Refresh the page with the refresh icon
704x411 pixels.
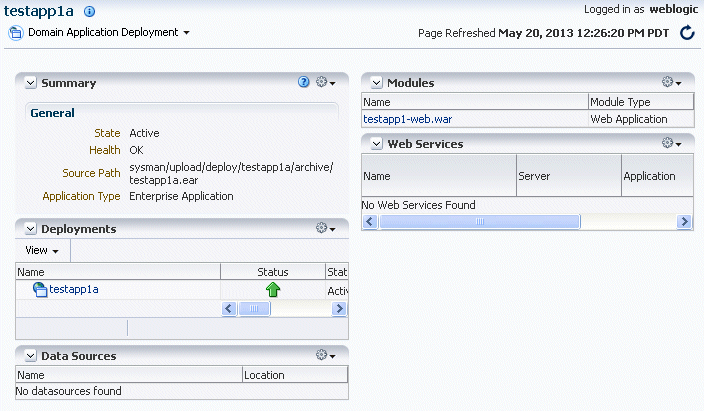[687, 33]
